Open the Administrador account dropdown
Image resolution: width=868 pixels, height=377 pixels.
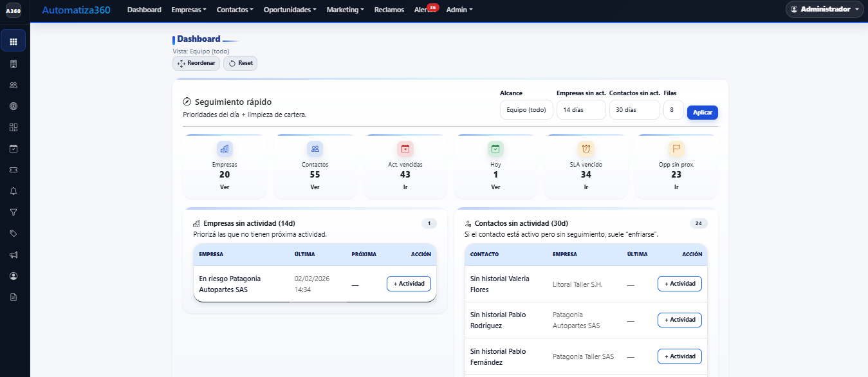tap(824, 10)
